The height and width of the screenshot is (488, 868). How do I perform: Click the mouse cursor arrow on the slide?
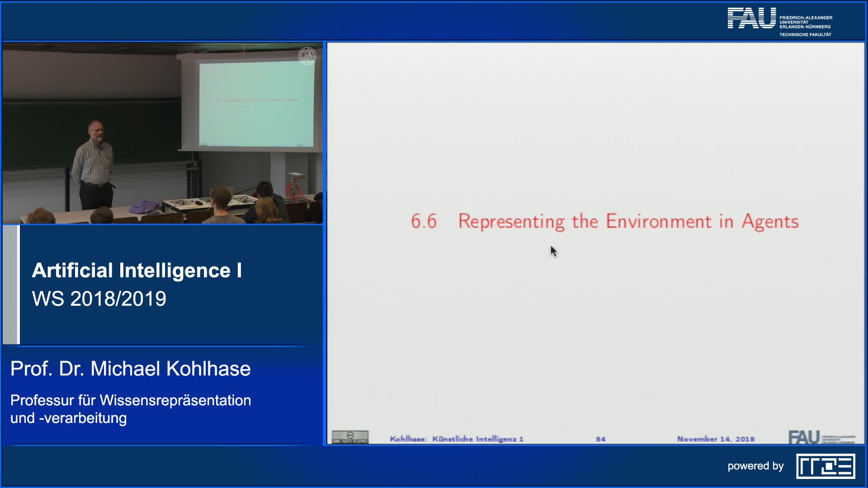tap(553, 251)
